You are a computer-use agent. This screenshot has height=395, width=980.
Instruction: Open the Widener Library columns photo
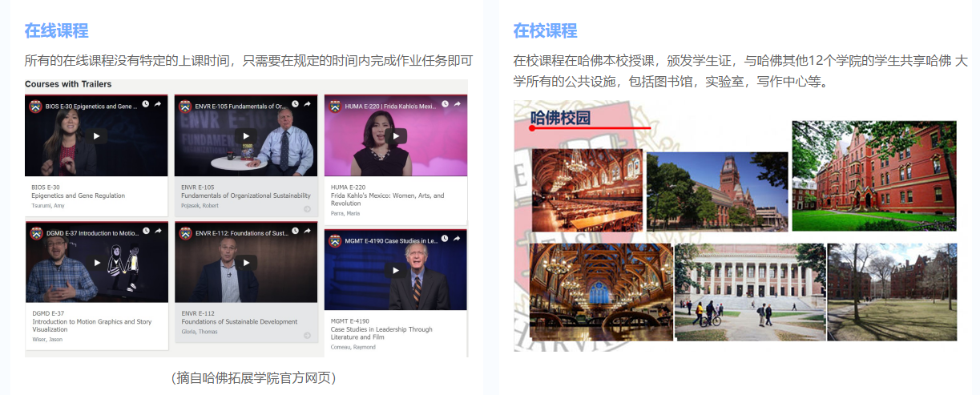[x=750, y=292]
